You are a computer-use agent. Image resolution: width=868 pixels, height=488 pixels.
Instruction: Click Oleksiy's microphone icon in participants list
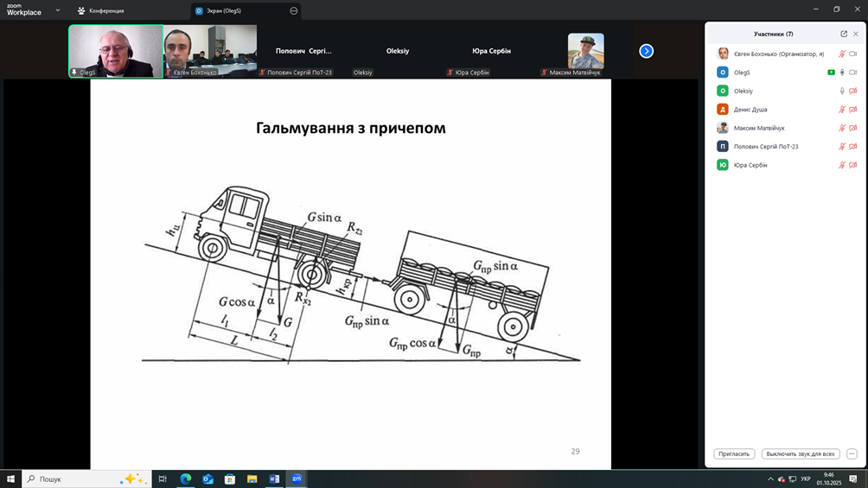[842, 91]
